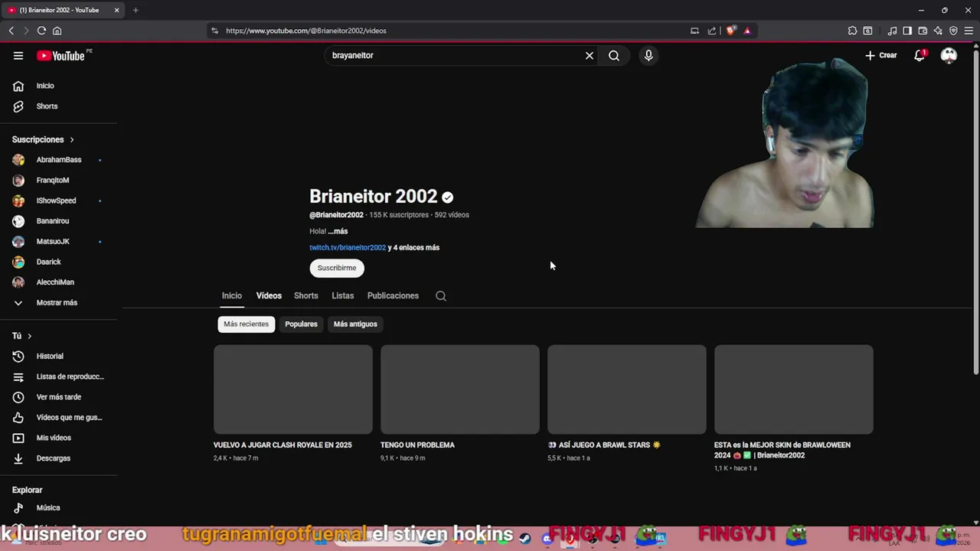Switch to the channel Inicio tab

(232, 295)
